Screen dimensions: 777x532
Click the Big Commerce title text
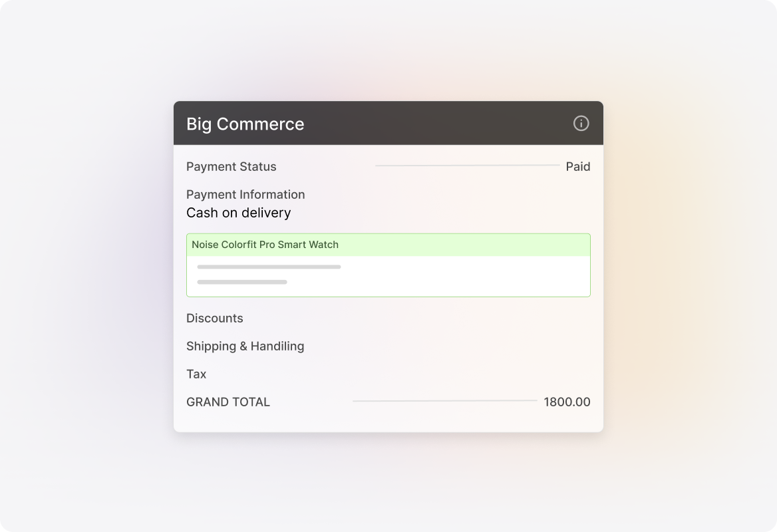click(245, 124)
